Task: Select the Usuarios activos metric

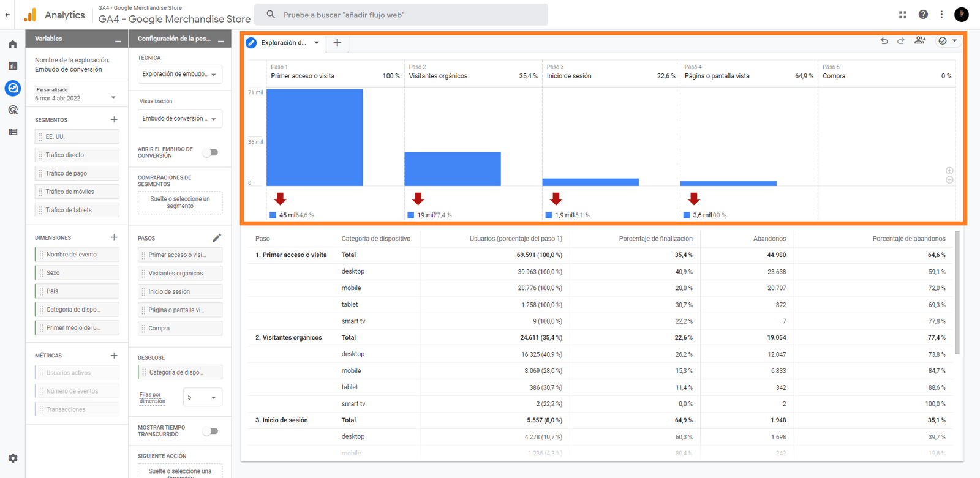Action: click(77, 373)
